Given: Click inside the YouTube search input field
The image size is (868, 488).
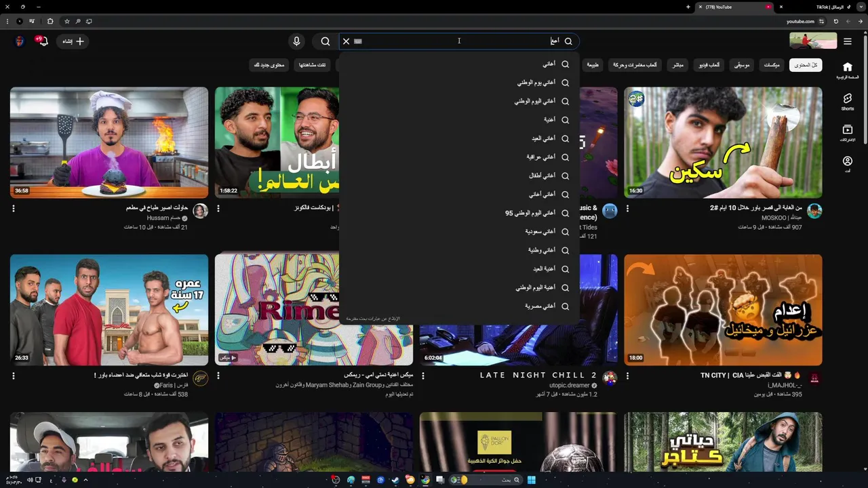Looking at the screenshot, I should point(459,41).
